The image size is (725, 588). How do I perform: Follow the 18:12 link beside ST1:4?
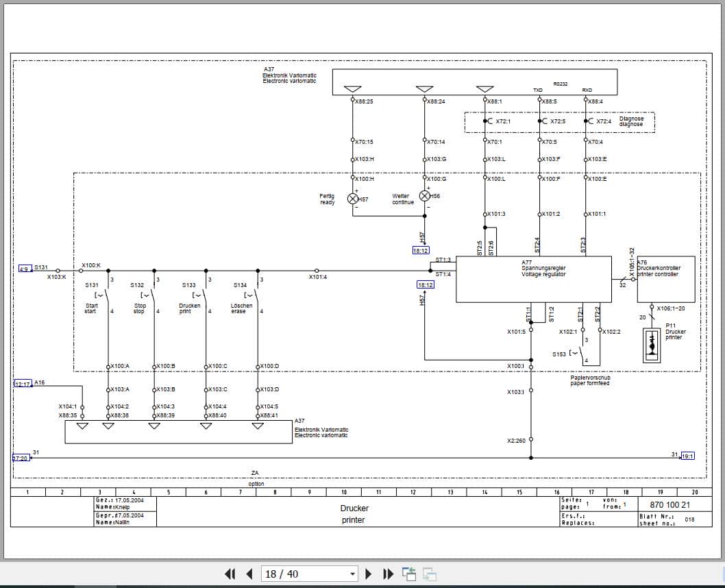click(426, 285)
